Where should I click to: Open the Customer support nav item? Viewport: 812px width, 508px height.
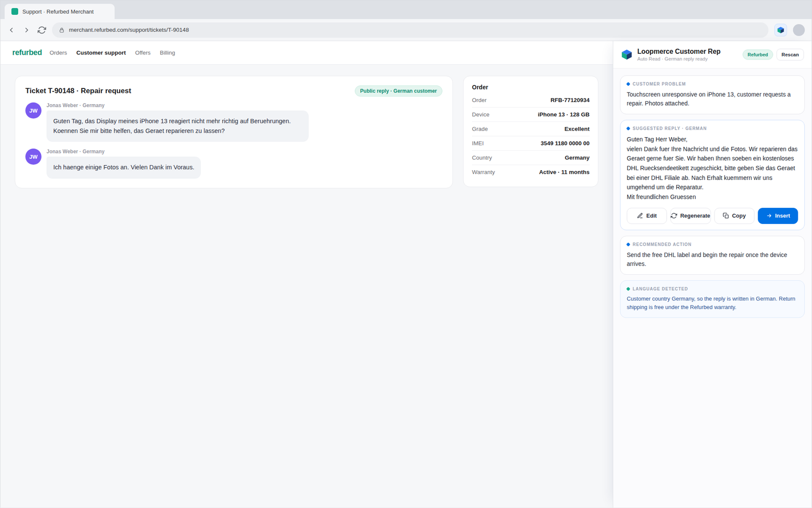101,53
